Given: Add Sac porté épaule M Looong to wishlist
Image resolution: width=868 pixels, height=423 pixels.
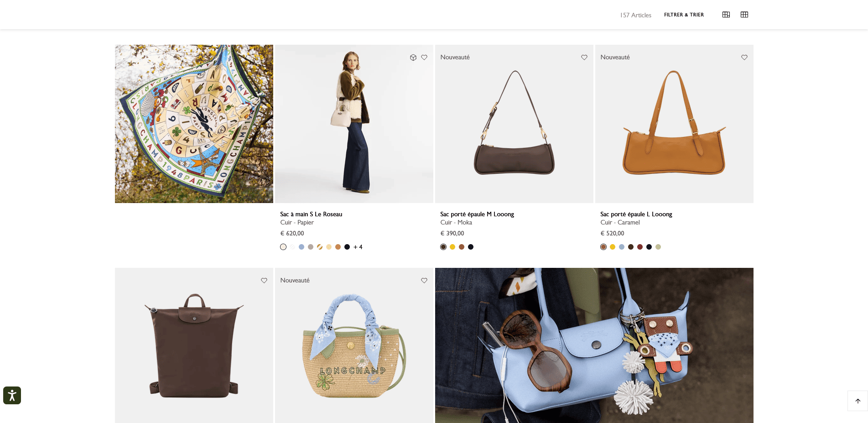Looking at the screenshot, I should click(x=584, y=57).
